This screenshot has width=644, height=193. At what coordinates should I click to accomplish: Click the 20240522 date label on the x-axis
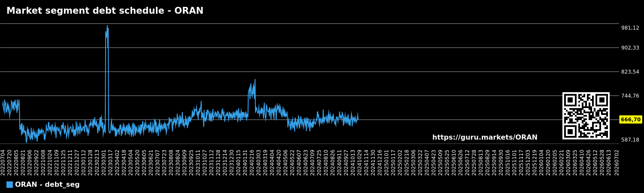(292, 162)
